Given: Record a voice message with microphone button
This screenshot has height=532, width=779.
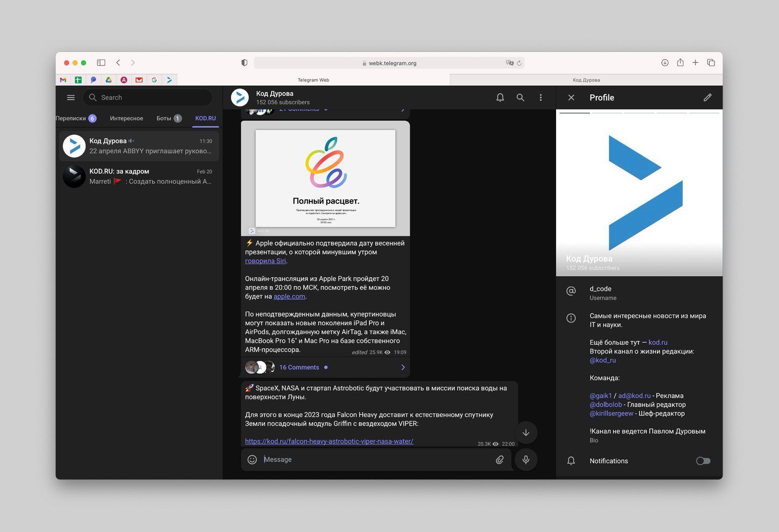Looking at the screenshot, I should 526,459.
